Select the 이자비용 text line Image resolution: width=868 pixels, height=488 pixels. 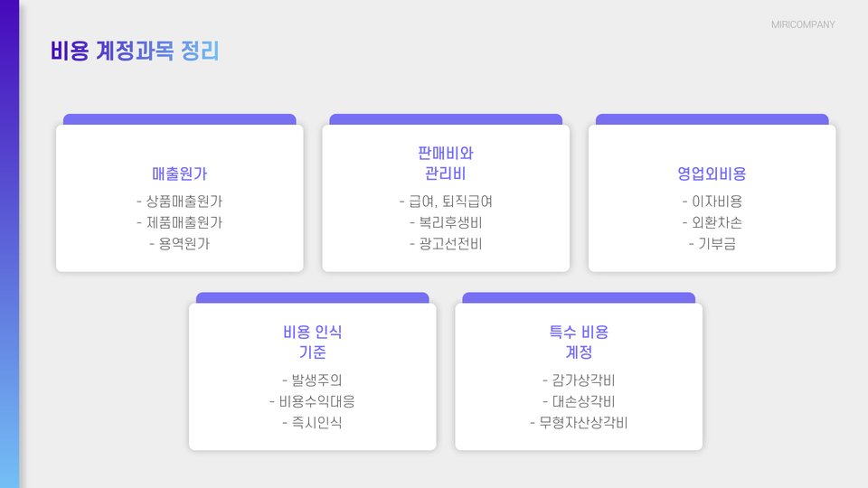click(x=712, y=202)
